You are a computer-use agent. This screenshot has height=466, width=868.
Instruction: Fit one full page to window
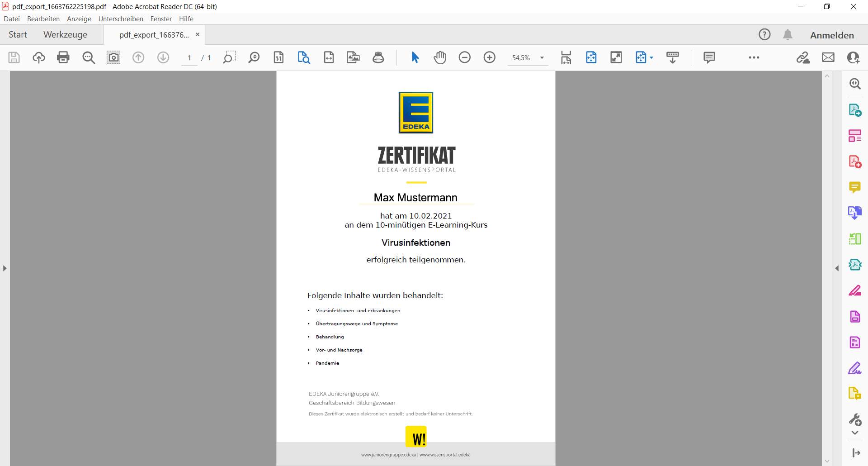click(591, 57)
